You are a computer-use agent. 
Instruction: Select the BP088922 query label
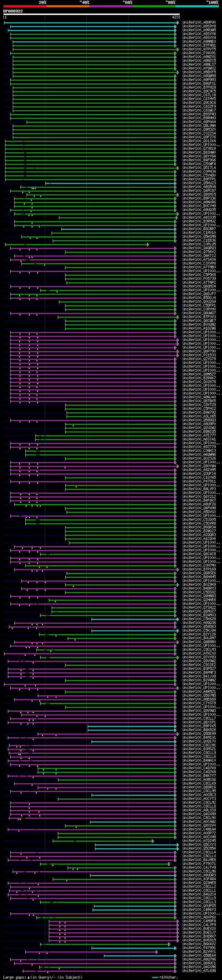click(x=13, y=11)
